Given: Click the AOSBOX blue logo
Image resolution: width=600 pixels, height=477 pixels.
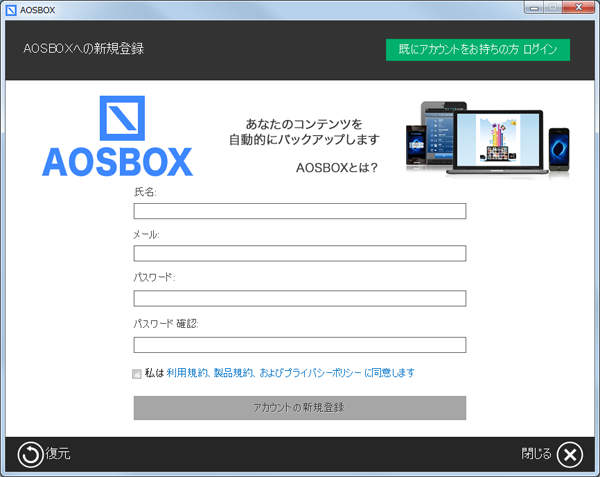Looking at the screenshot, I should (x=117, y=136).
